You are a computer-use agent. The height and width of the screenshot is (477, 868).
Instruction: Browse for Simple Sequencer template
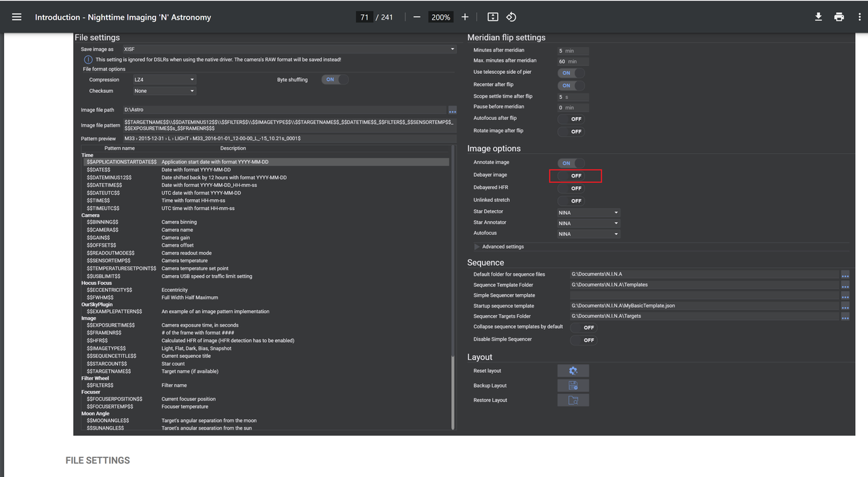click(845, 295)
